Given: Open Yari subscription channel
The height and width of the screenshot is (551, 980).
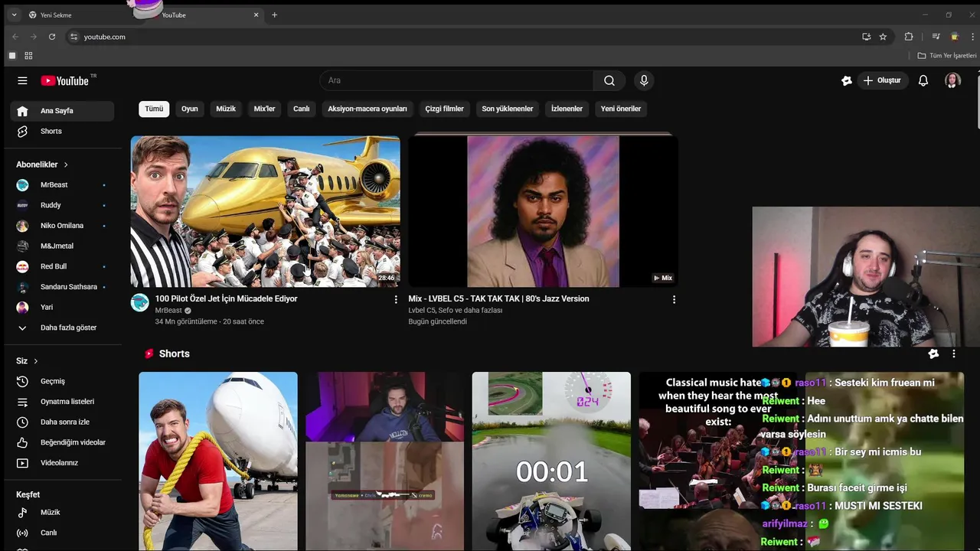Looking at the screenshot, I should pyautogui.click(x=62, y=307).
